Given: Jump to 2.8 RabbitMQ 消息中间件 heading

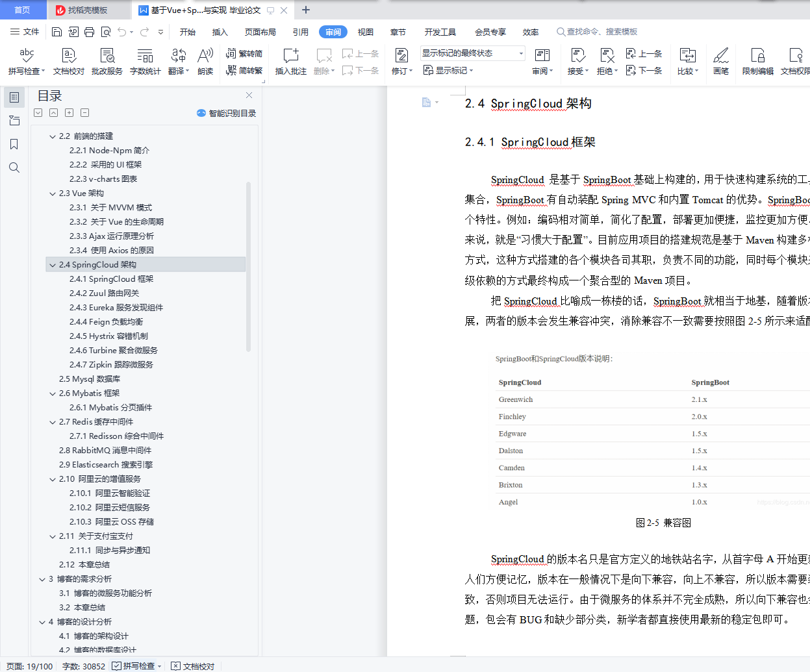Looking at the screenshot, I should pos(105,451).
